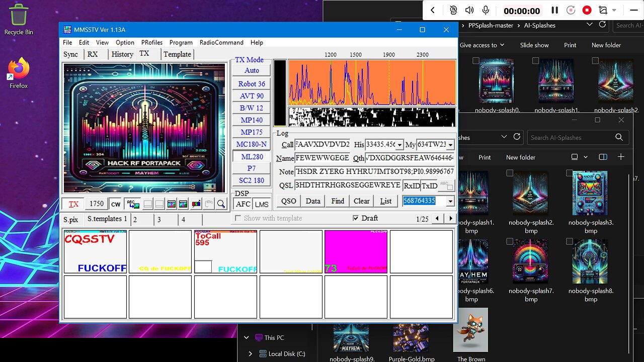Click the QSO log button

(289, 201)
